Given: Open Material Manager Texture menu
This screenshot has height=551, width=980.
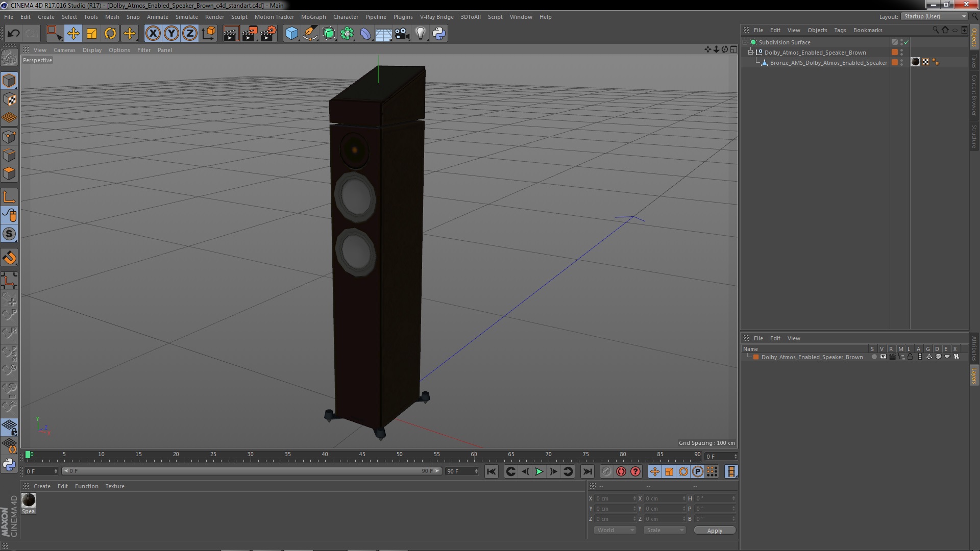Looking at the screenshot, I should (x=115, y=486).
